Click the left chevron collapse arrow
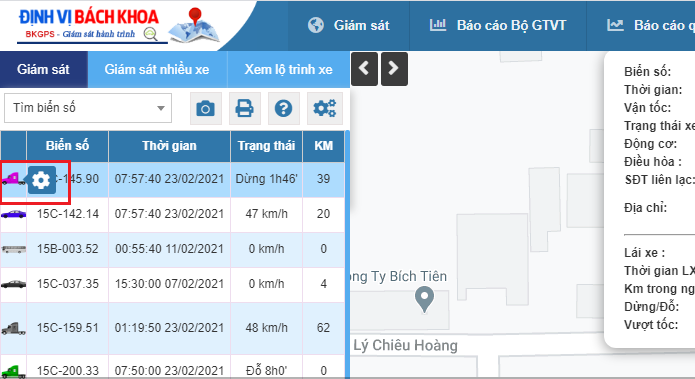Image resolution: width=695 pixels, height=379 pixels. tap(364, 69)
